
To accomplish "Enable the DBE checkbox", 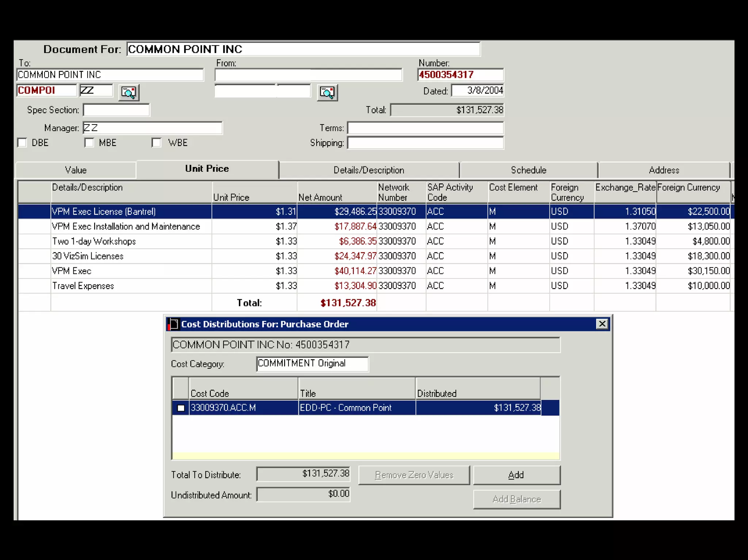I will (x=23, y=143).
